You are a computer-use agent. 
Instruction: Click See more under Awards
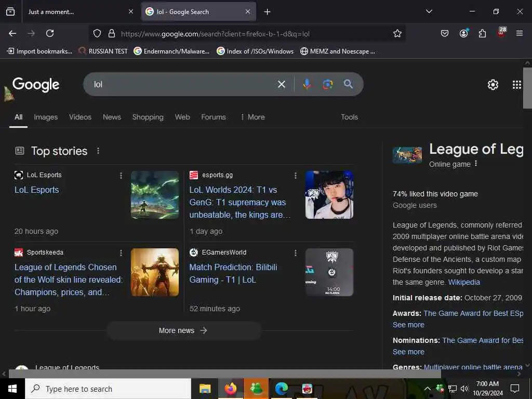(x=408, y=325)
